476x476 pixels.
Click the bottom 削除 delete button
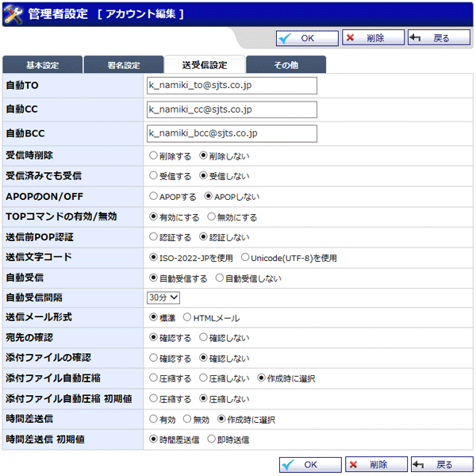[376, 464]
